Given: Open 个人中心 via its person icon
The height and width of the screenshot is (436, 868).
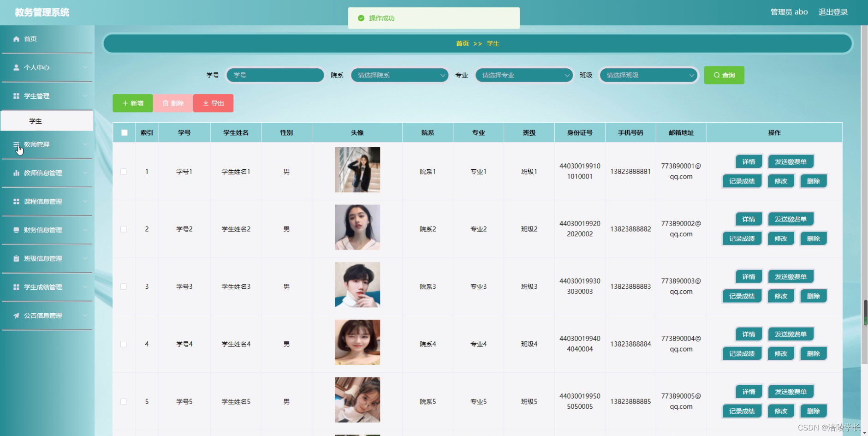Looking at the screenshot, I should tap(16, 67).
